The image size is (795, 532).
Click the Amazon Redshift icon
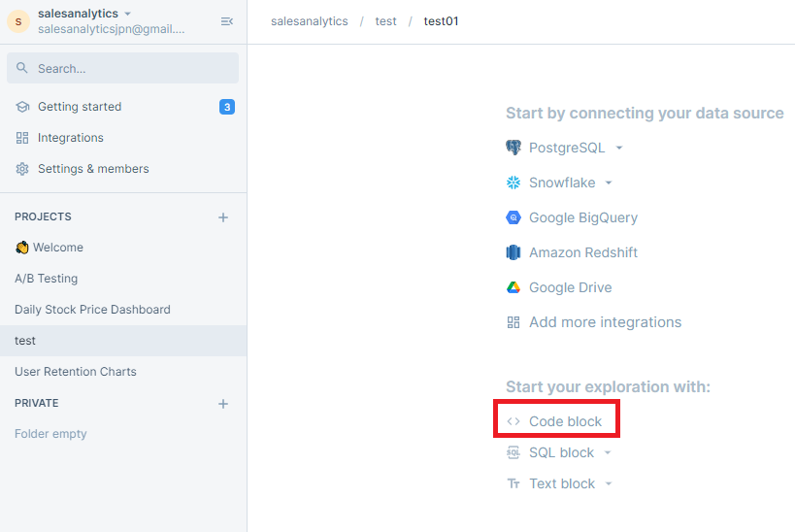coord(513,252)
